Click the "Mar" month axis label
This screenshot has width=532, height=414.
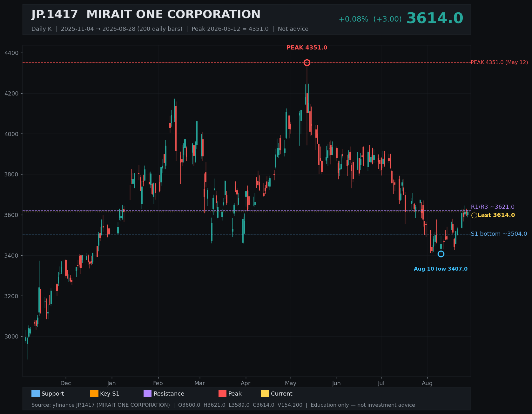[x=199, y=383]
